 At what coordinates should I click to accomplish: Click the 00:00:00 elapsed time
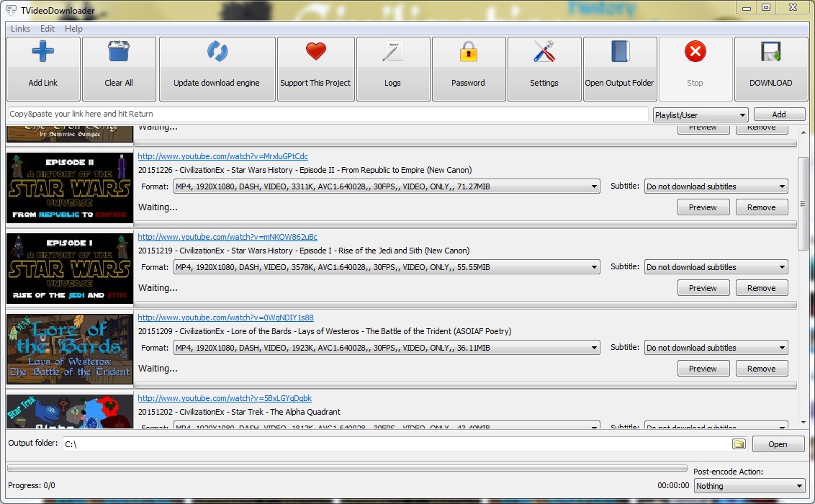[673, 485]
